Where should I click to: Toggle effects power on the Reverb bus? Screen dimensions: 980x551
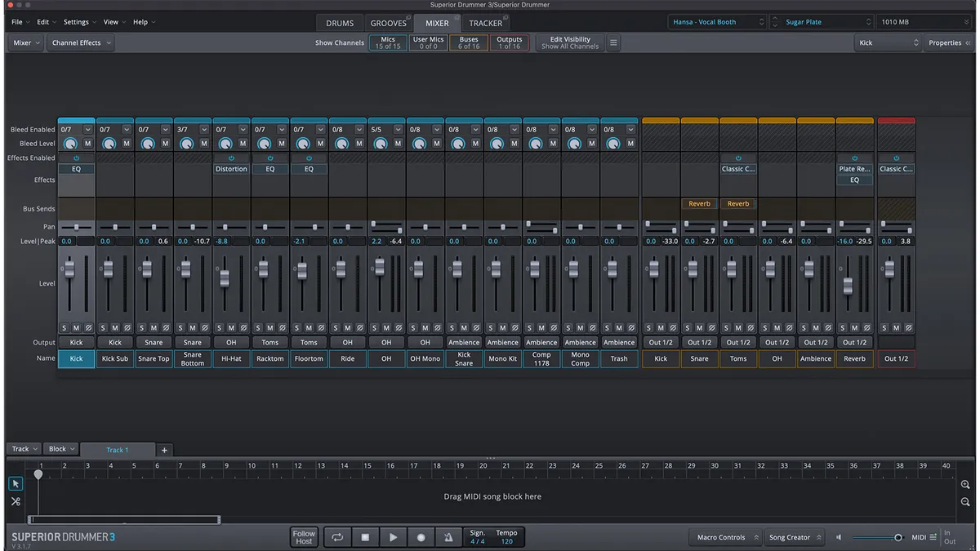pos(854,158)
